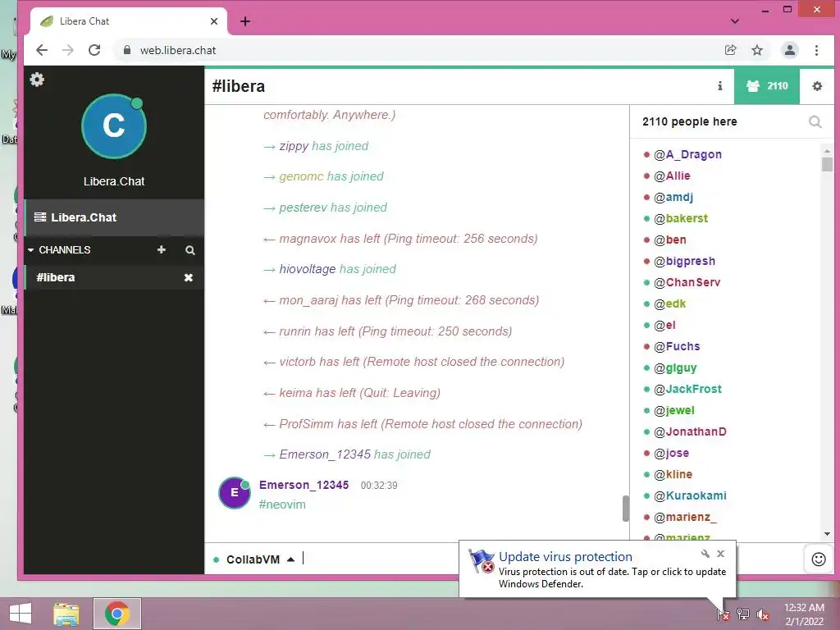Click the muted volume tray icon

[x=762, y=614]
